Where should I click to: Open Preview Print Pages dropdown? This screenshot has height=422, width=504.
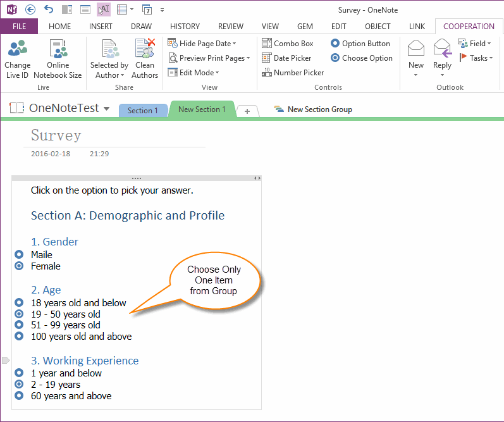click(x=209, y=58)
